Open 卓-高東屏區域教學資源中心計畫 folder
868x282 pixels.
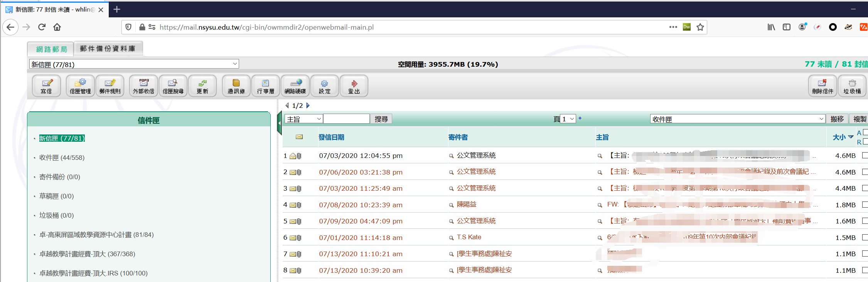[96, 235]
